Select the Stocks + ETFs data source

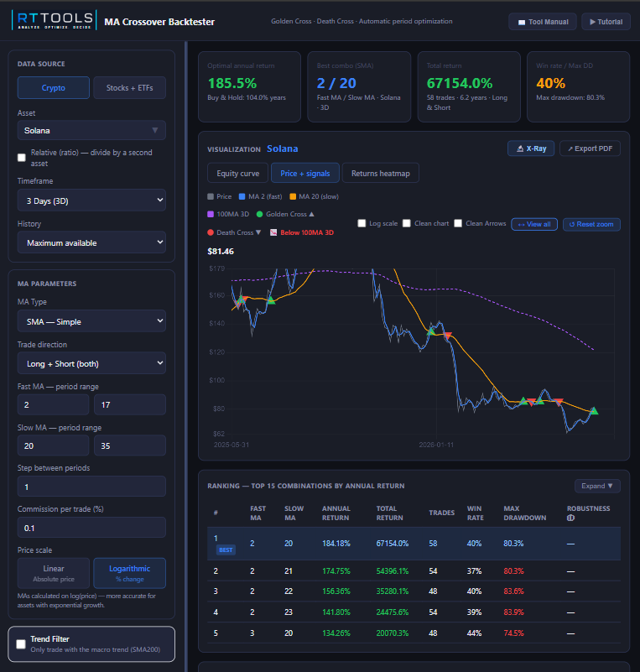coord(130,88)
